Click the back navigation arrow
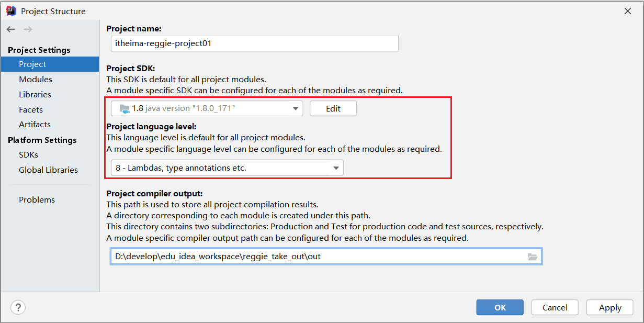The height and width of the screenshot is (323, 644). [x=11, y=29]
